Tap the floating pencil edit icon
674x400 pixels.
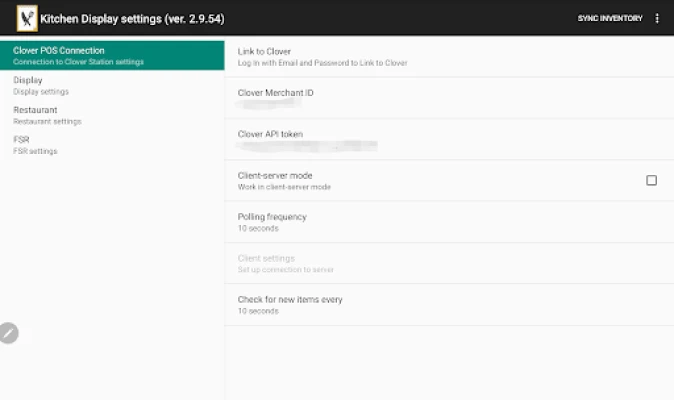point(9,333)
